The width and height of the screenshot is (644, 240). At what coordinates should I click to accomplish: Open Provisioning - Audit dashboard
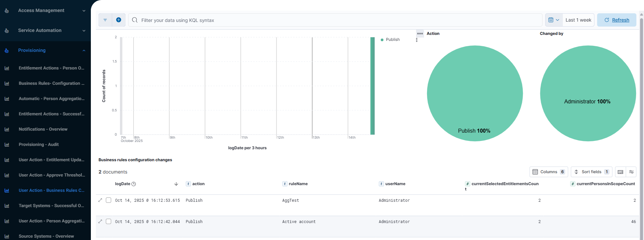point(39,145)
